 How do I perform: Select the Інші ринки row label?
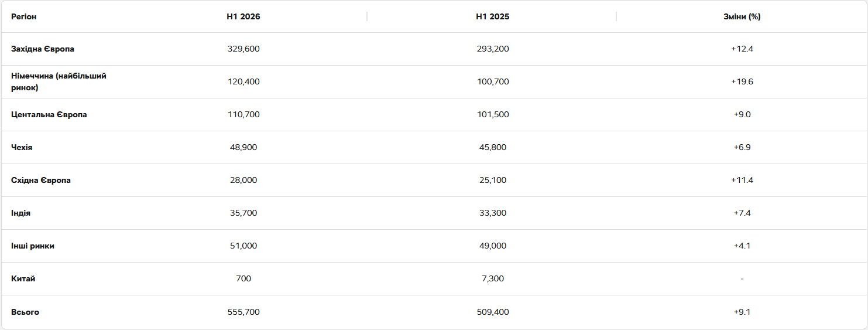[33, 246]
